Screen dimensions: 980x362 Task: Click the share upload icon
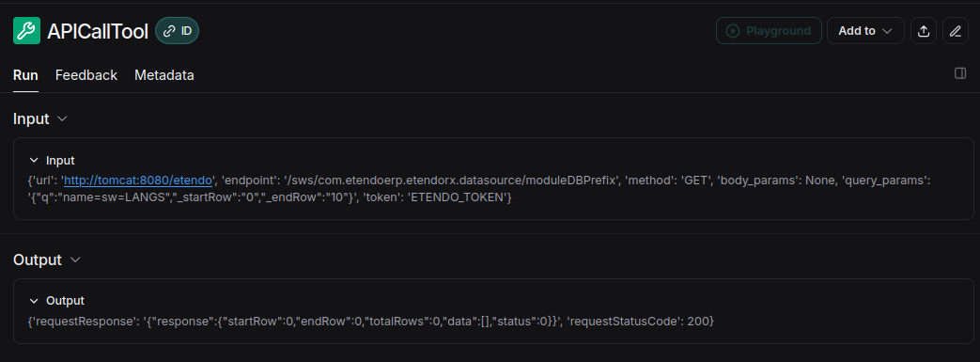pos(923,31)
